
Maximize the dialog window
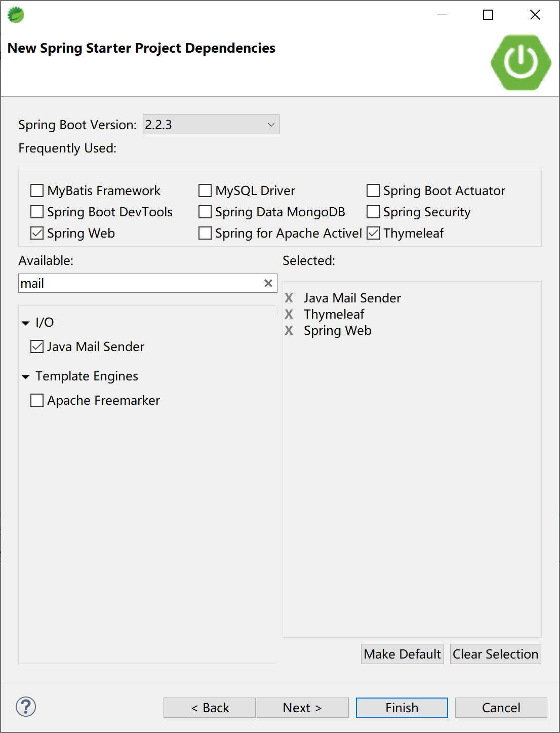pyautogui.click(x=488, y=15)
